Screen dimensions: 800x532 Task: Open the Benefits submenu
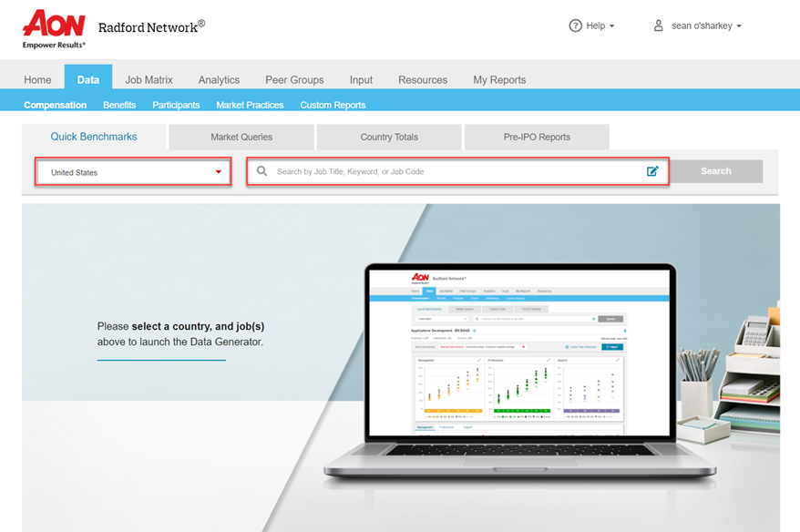119,105
